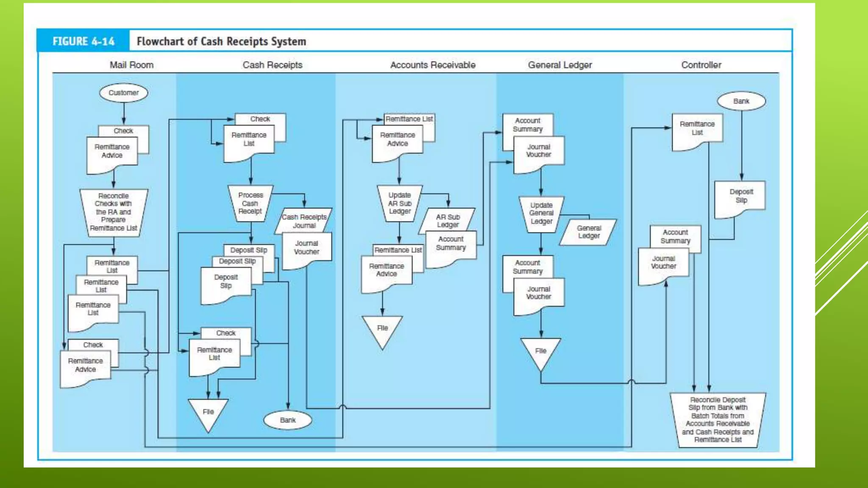Click the Customer oval terminator
868x488 pixels.
tap(123, 93)
